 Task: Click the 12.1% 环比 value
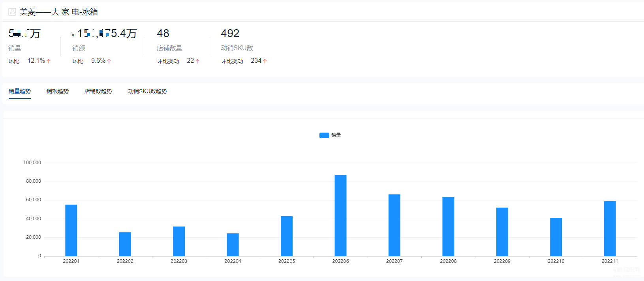coord(36,61)
